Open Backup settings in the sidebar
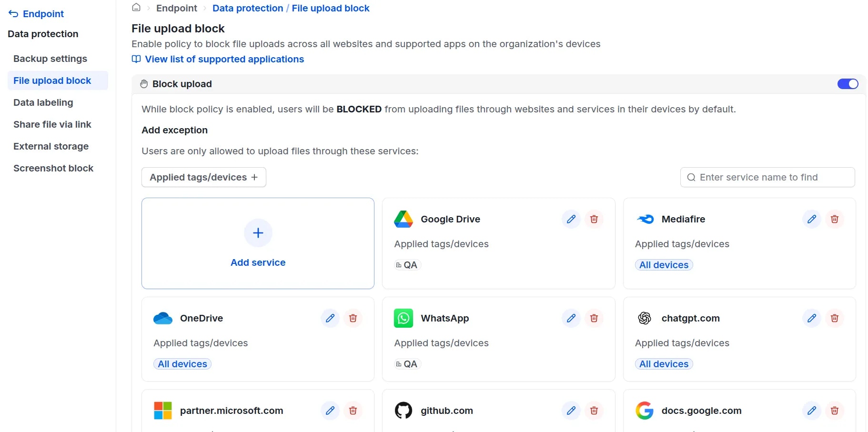Screen dimensions: 868x432 click(50, 59)
